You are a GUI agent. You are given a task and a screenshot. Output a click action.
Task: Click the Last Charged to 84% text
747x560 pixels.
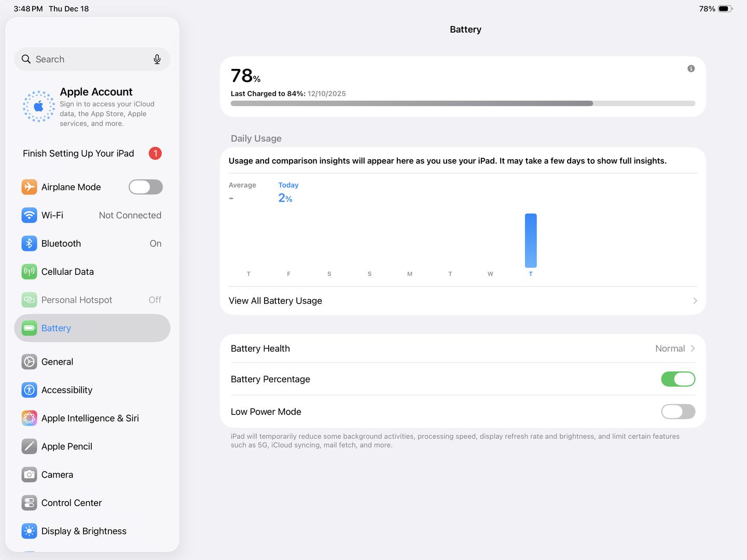tap(268, 94)
